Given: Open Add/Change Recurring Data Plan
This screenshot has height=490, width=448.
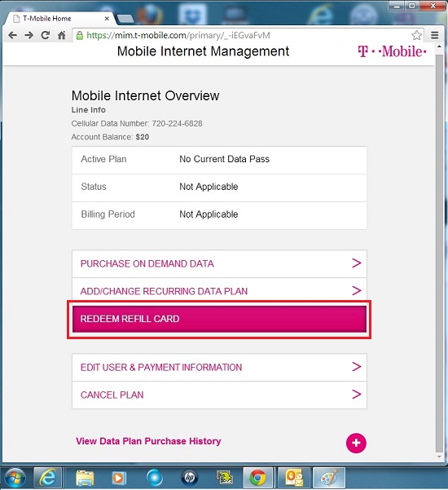Looking at the screenshot, I should [x=219, y=291].
